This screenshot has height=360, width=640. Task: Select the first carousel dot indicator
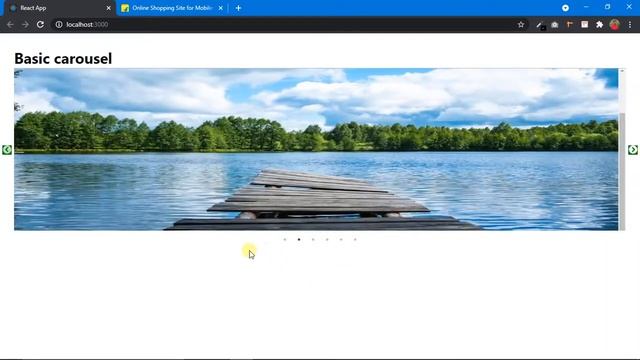tap(285, 240)
